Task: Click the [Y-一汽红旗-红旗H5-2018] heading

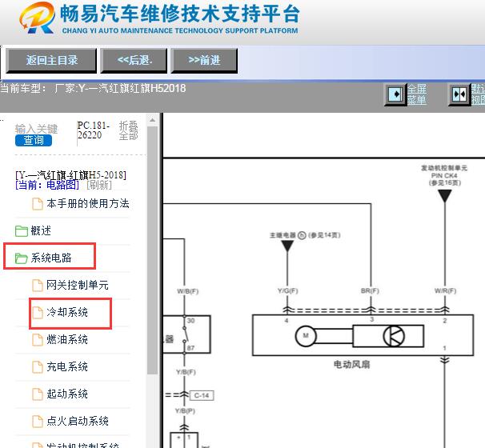Action: 71,175
